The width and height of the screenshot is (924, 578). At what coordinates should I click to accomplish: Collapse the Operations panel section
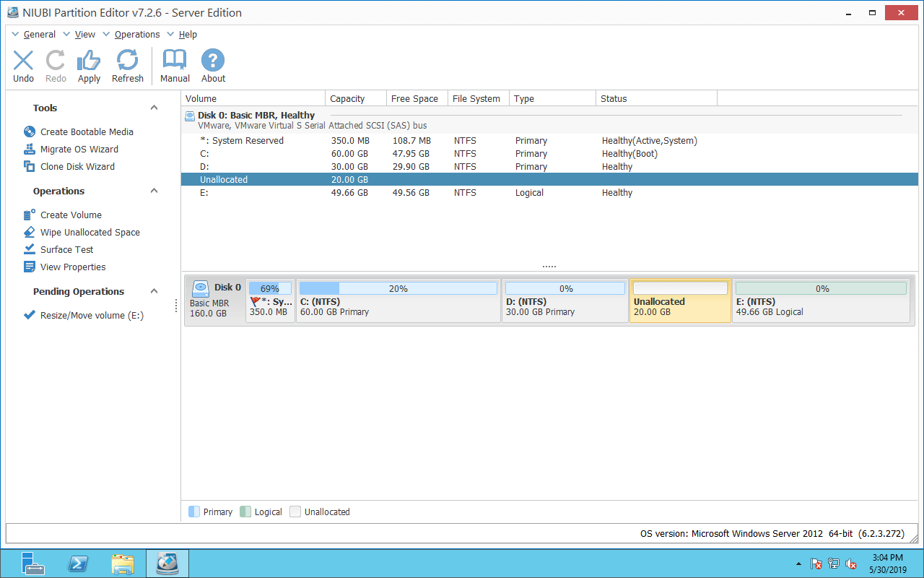click(154, 191)
